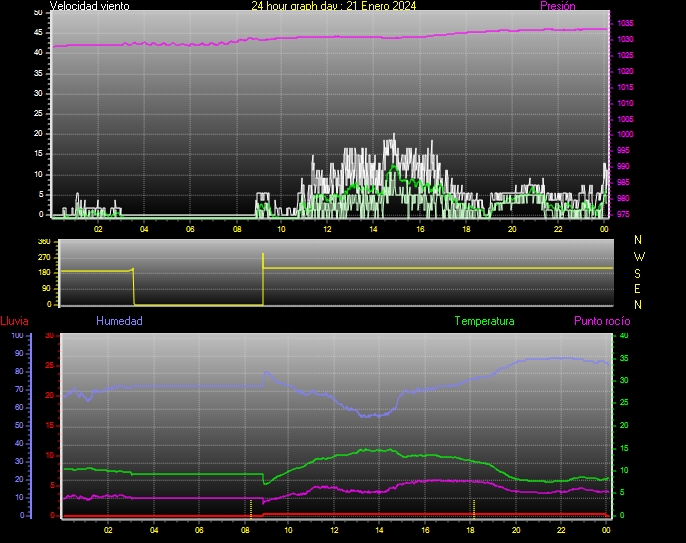This screenshot has width=686, height=543.
Task: Click the 12 hour label under wind graph
Action: 327,229
